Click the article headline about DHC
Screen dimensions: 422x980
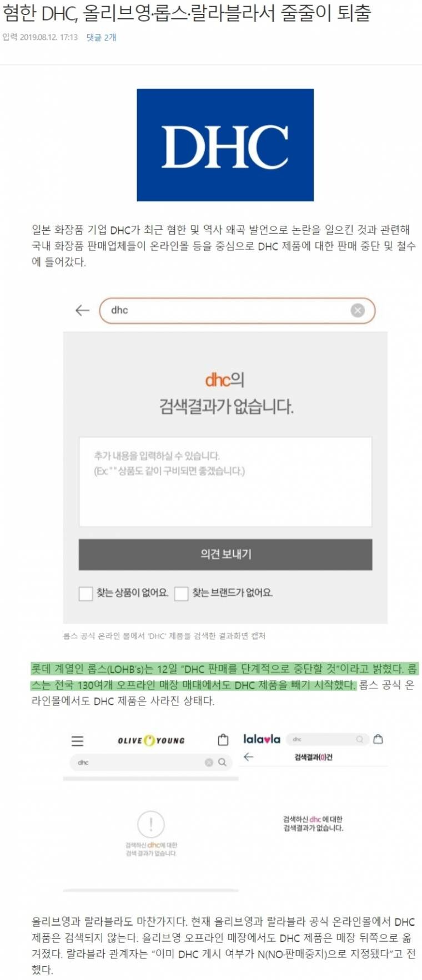pos(187,12)
